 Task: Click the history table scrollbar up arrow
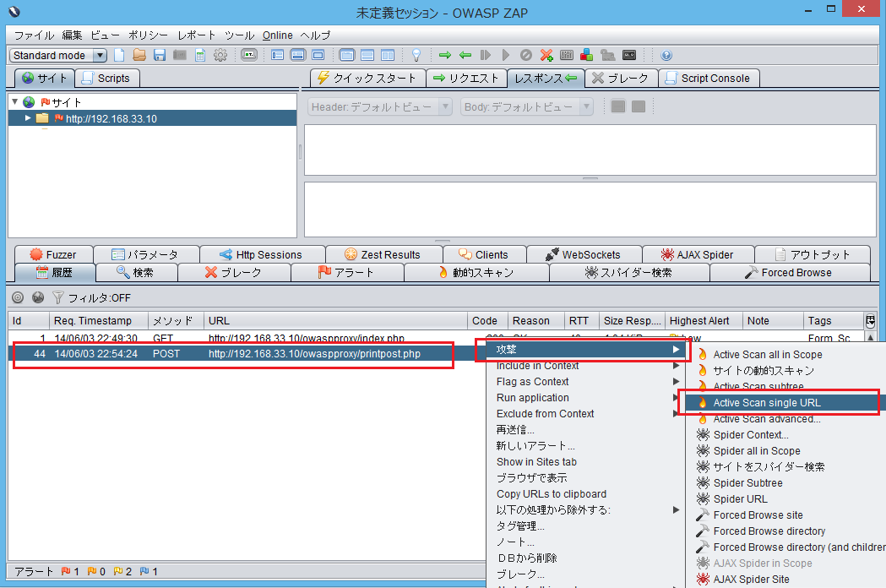click(870, 338)
